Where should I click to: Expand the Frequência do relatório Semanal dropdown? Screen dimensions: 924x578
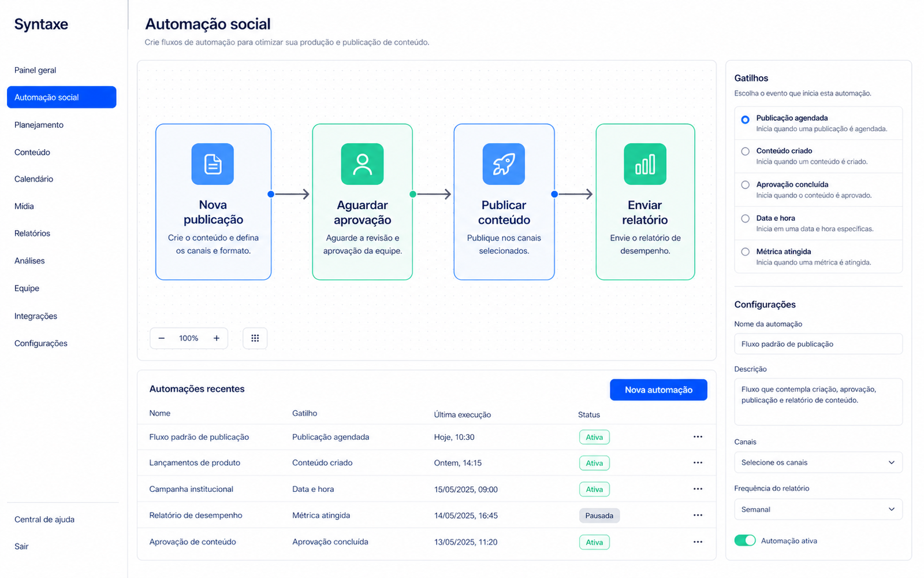(818, 509)
